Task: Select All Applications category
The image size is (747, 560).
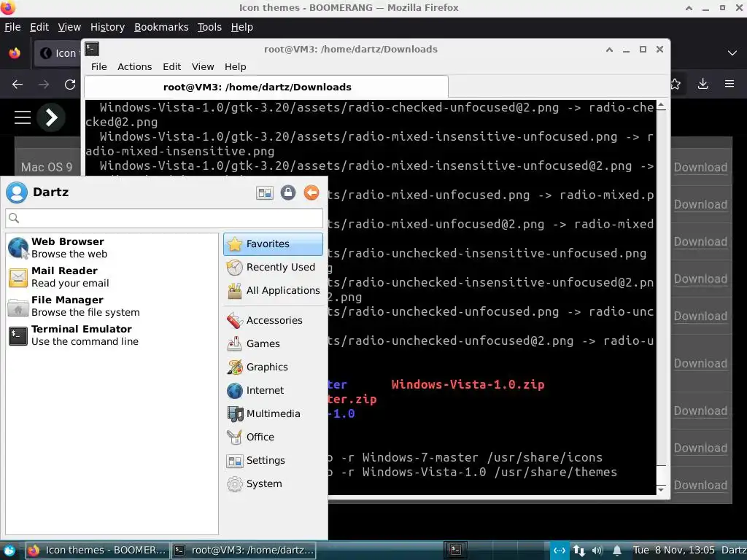Action: (273, 290)
